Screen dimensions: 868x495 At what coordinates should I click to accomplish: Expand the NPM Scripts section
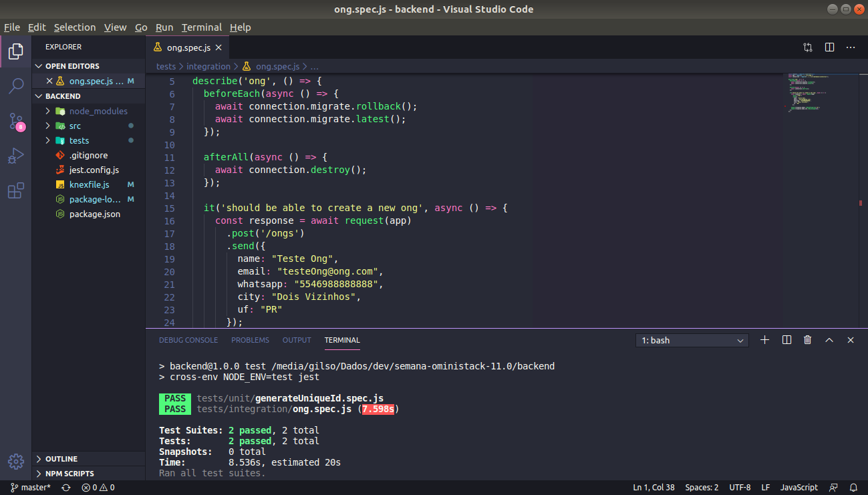(89, 474)
